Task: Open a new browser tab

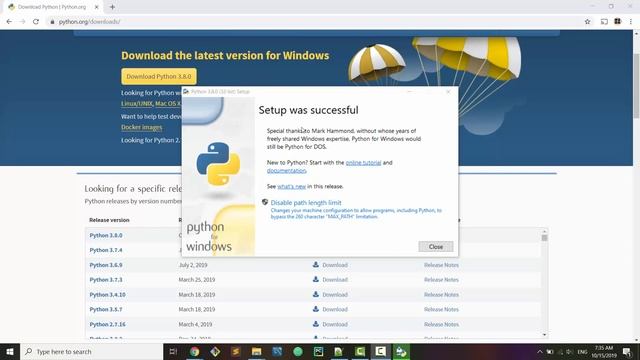Action: click(x=112, y=7)
